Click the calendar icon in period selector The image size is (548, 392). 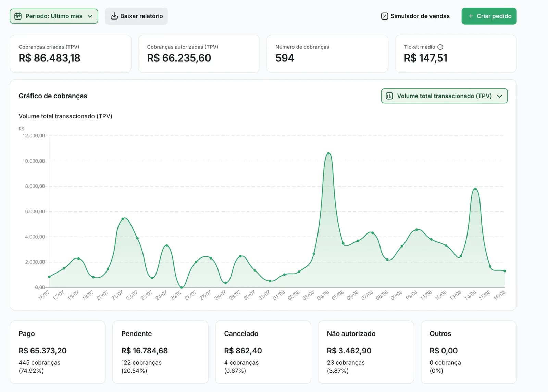(18, 16)
